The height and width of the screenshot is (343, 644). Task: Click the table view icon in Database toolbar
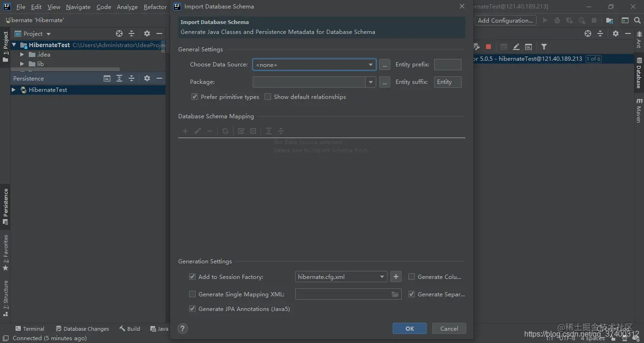point(504,47)
